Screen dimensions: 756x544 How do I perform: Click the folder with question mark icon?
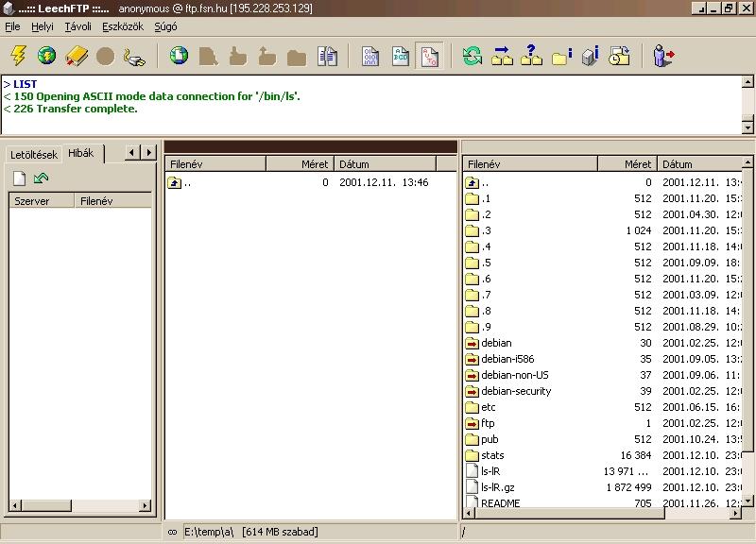pos(531,57)
